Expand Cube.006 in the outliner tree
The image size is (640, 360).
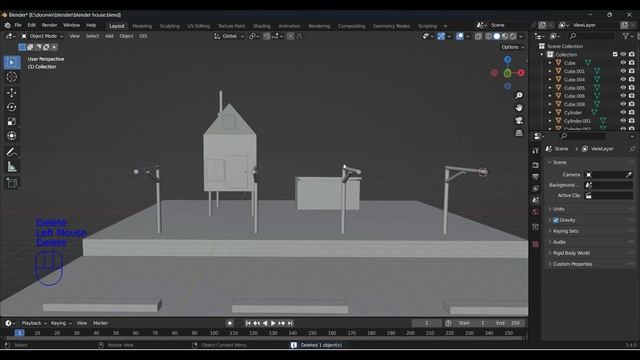click(550, 96)
